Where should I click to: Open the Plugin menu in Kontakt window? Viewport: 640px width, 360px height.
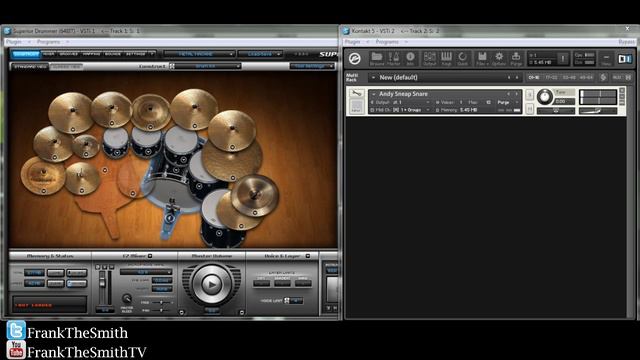352,42
